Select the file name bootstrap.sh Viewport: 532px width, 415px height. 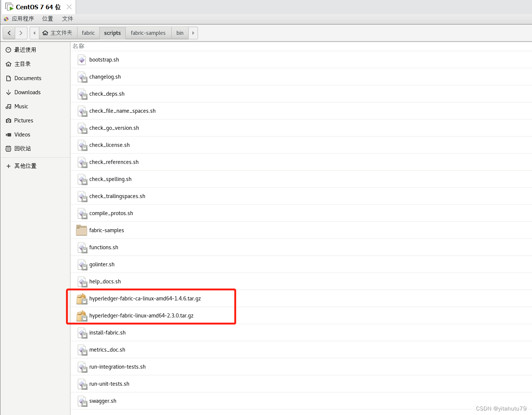(x=104, y=60)
